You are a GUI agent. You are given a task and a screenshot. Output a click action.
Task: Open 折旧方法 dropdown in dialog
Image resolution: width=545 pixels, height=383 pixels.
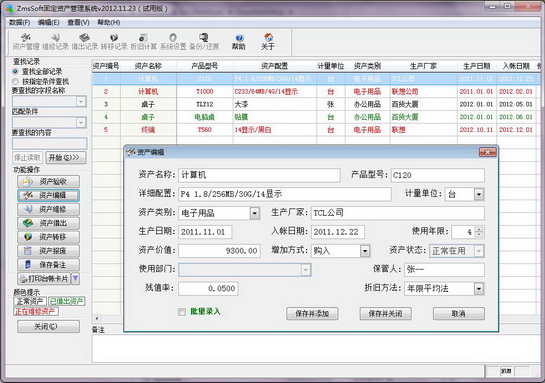pos(479,288)
